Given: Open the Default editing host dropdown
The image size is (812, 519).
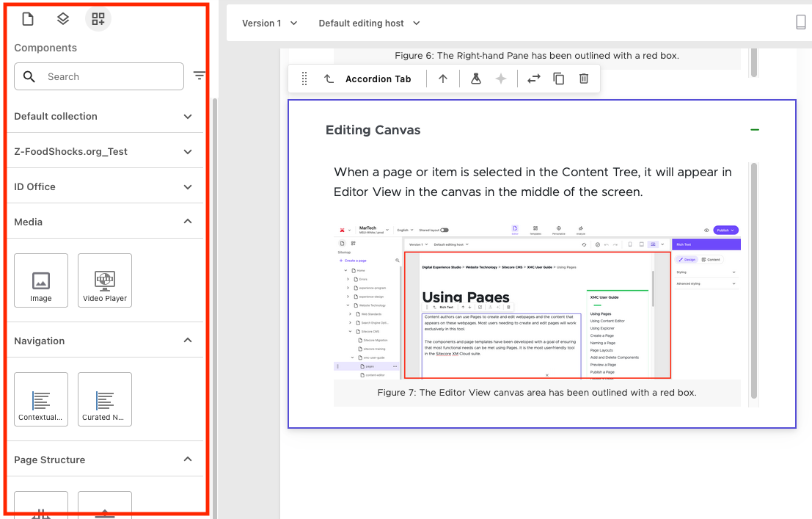Looking at the screenshot, I should pyautogui.click(x=368, y=23).
